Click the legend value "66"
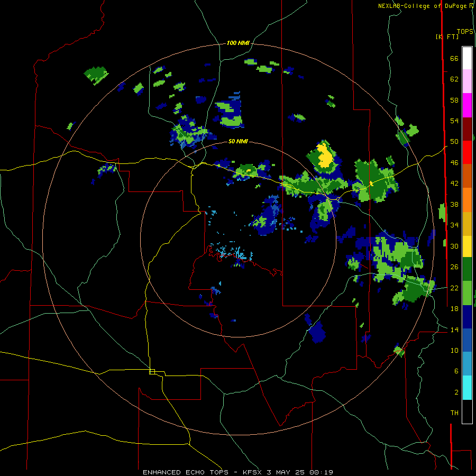The image size is (476, 476). point(454,58)
